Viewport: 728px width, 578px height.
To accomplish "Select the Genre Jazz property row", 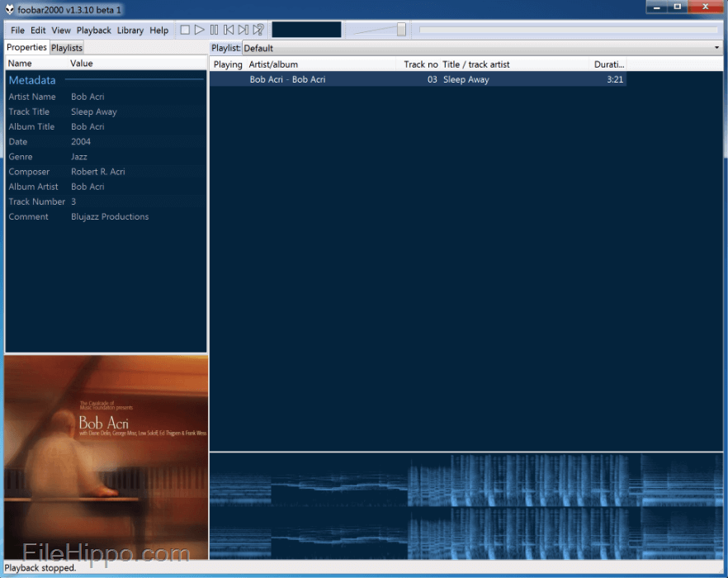I will [x=106, y=157].
